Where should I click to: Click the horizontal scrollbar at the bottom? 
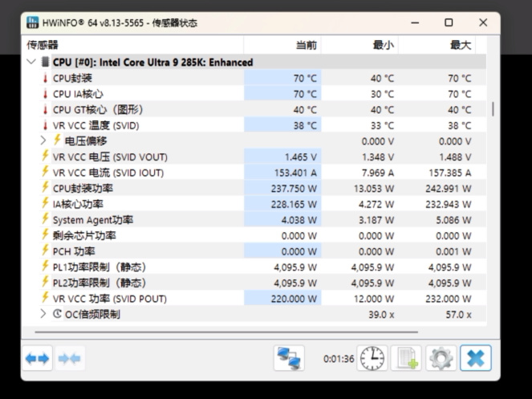tap(226, 332)
